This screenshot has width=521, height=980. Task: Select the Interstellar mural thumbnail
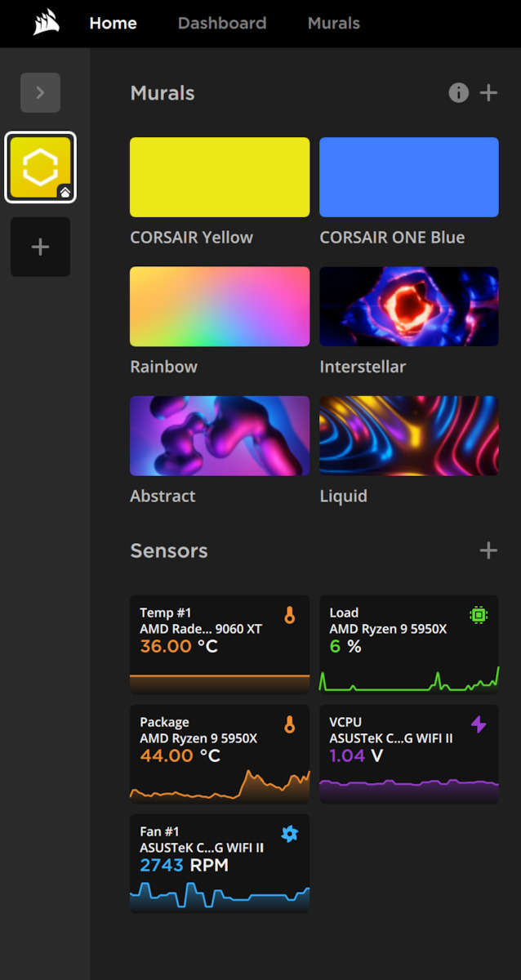[408, 306]
